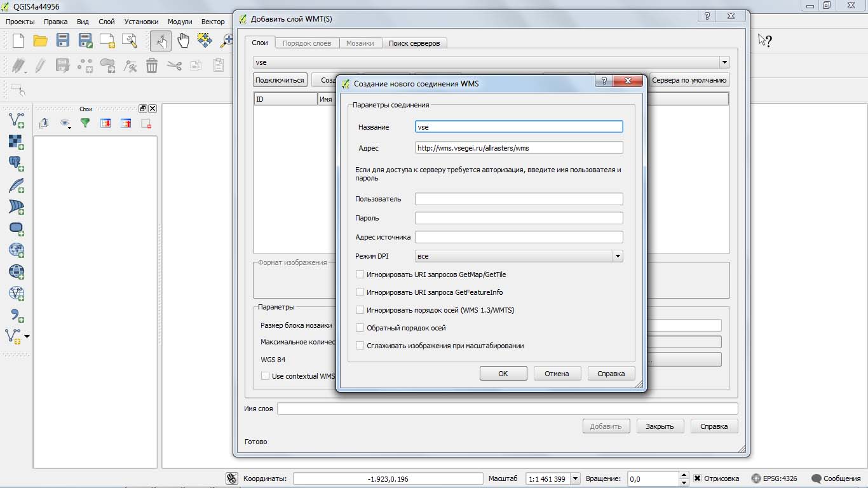This screenshot has height=488, width=868.
Task: Click the Add raster layer sidebar icon
Action: 17,142
